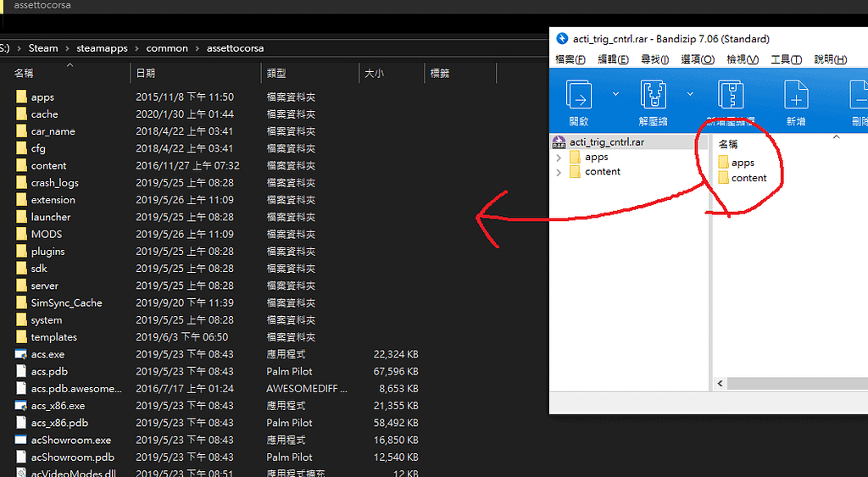The width and height of the screenshot is (868, 477).
Task: Open the 選項(O) menu in Bandizip
Action: [x=697, y=59]
